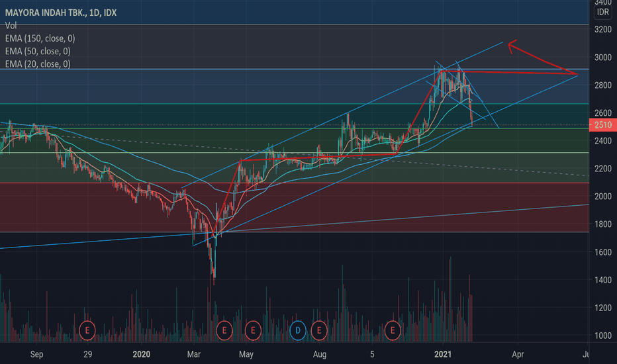Select the Vol indicator label
This screenshot has width=617, height=364.
[x=11, y=26]
